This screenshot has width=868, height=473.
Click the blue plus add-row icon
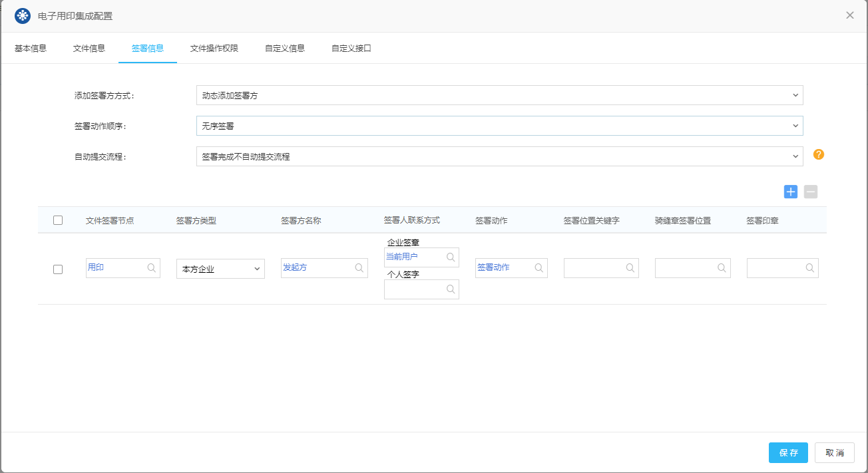[791, 192]
